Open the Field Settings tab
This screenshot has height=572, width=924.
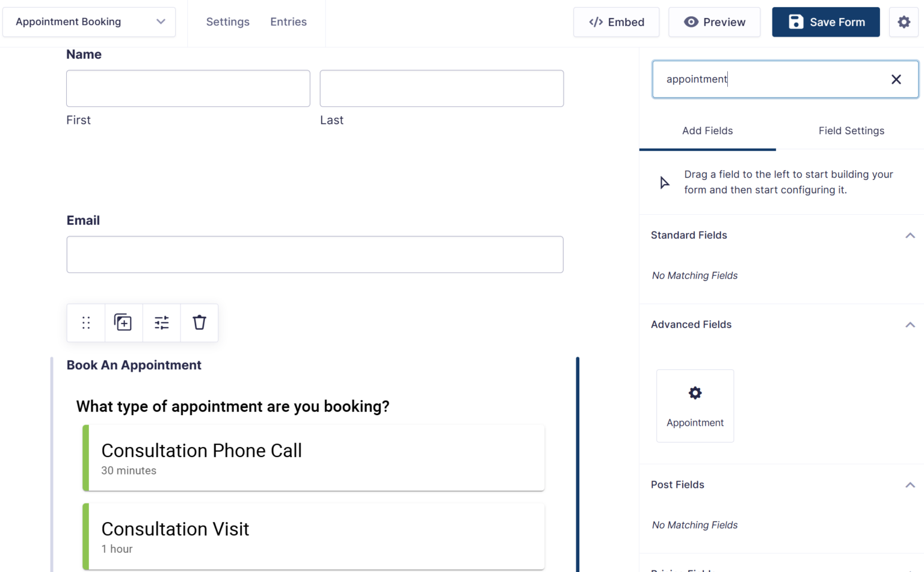851,131
